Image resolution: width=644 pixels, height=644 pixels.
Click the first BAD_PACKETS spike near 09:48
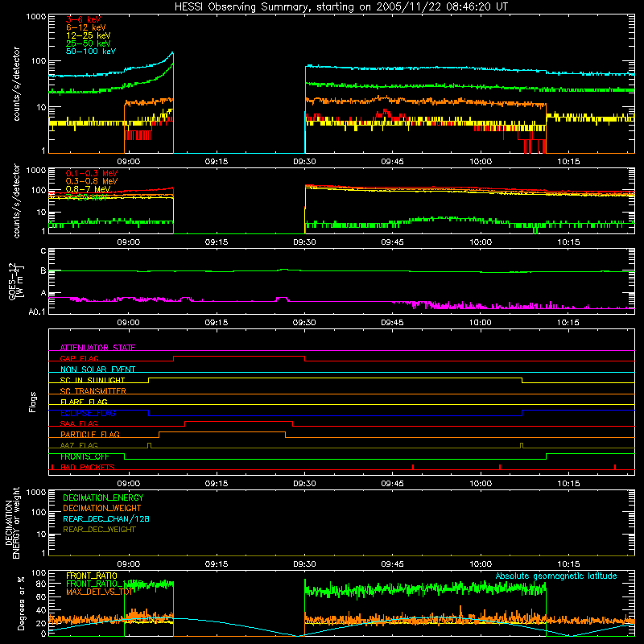pos(413,467)
